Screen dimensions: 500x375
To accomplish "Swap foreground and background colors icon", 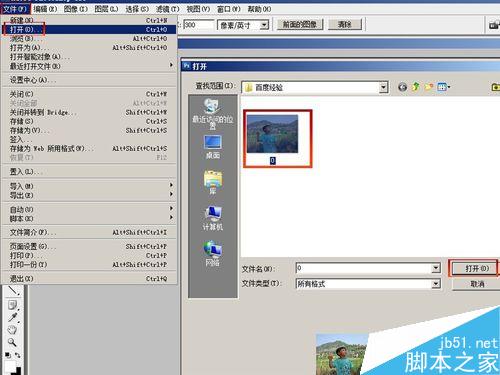I will point(17,355).
